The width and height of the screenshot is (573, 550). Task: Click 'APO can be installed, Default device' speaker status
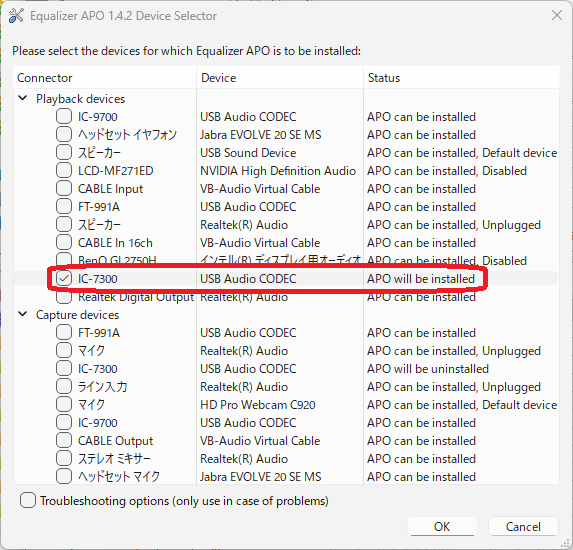462,153
